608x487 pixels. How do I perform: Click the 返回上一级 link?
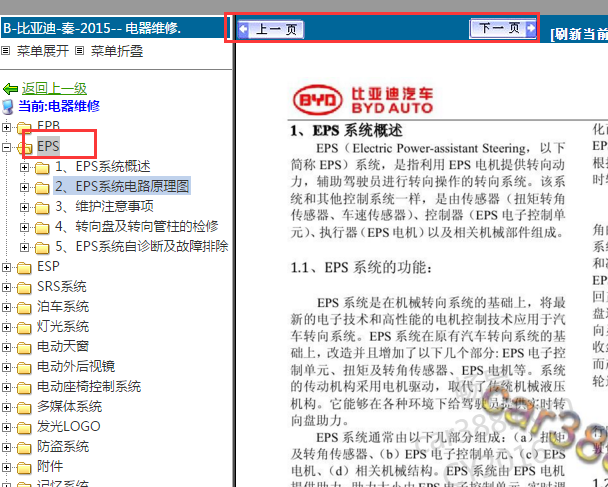coord(54,88)
